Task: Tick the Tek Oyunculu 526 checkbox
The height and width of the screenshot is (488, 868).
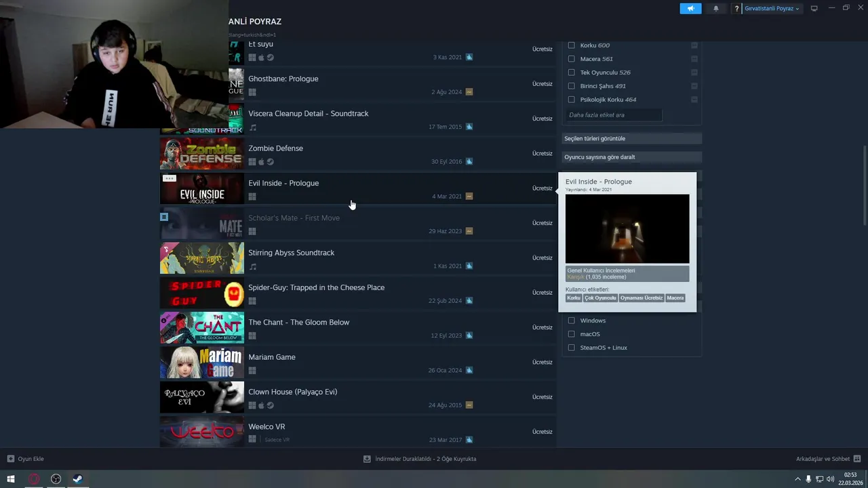Action: click(x=571, y=72)
